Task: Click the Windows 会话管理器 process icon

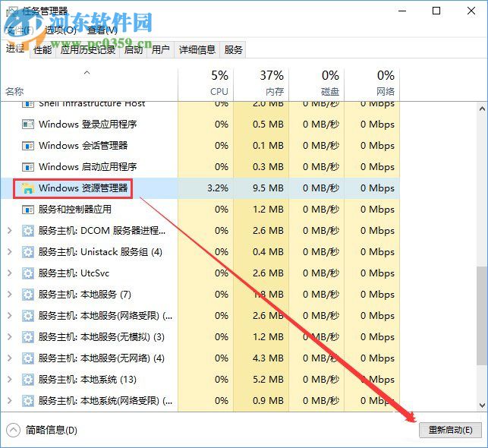Action: (x=28, y=146)
